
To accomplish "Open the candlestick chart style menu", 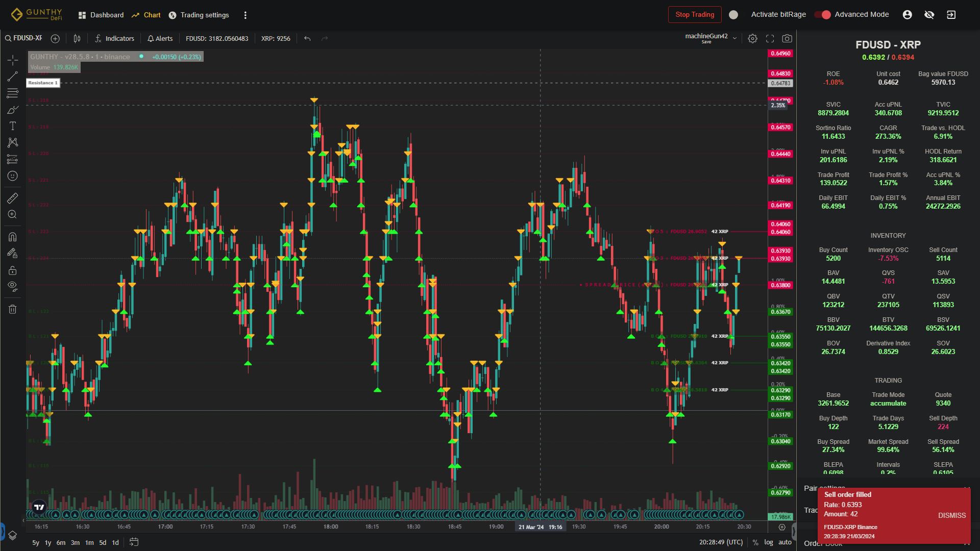I will (x=77, y=38).
